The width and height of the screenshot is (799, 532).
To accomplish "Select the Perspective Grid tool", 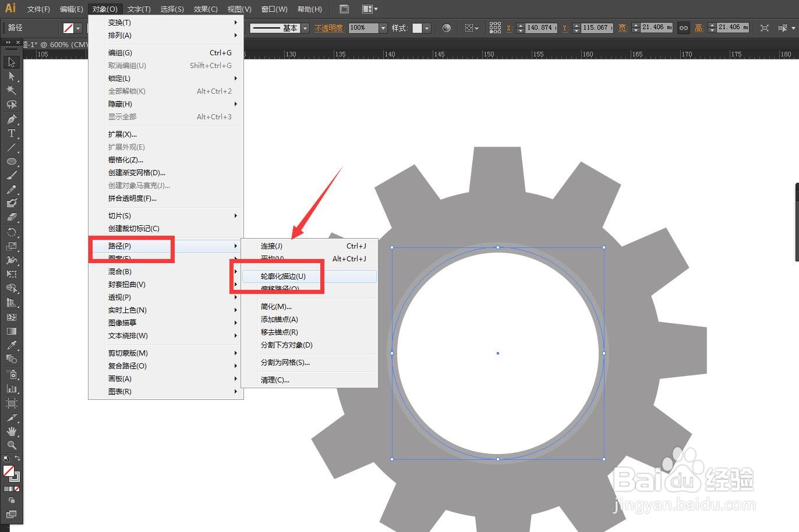I will tap(11, 303).
